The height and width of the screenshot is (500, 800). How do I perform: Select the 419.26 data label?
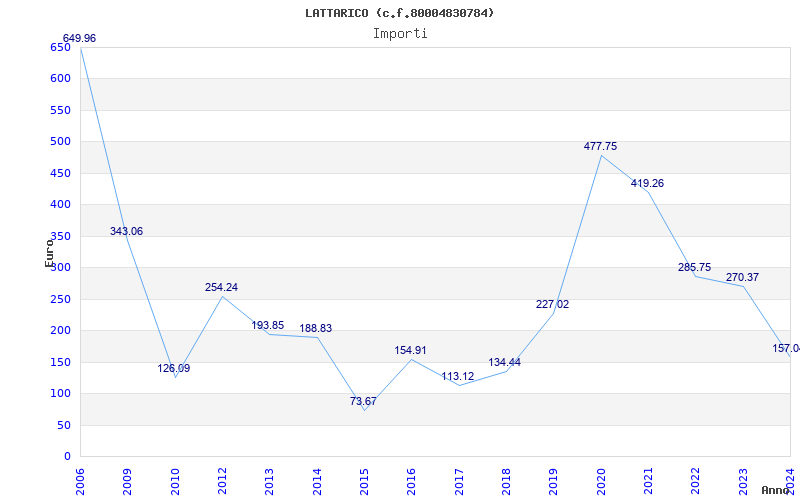[647, 183]
